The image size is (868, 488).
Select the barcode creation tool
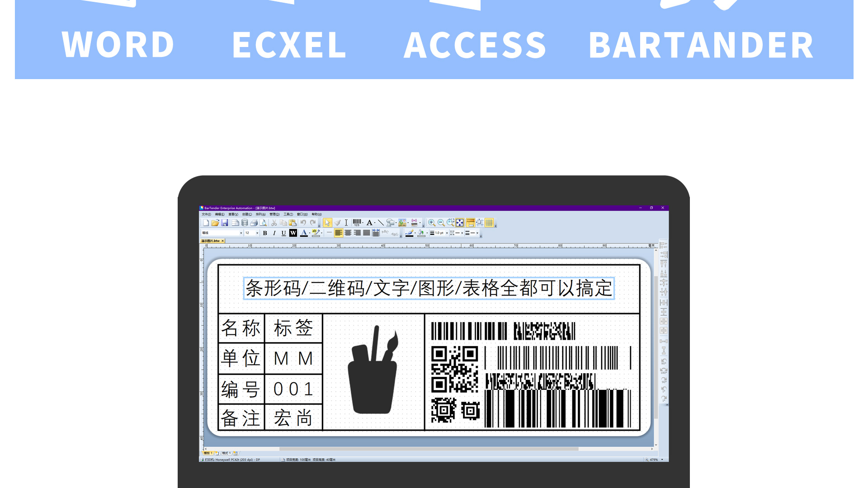tap(357, 223)
